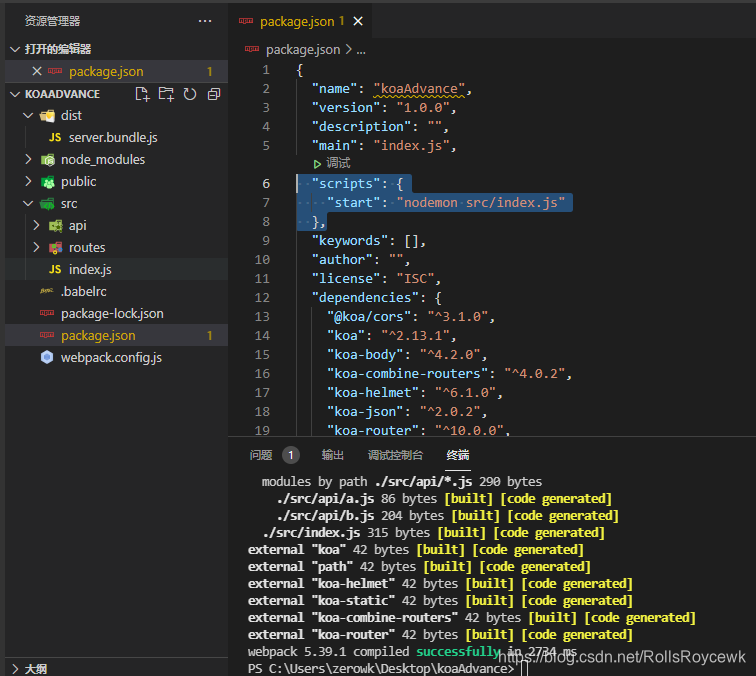
Task: Open the explorer's more actions ellipsis menu
Action: pos(205,21)
